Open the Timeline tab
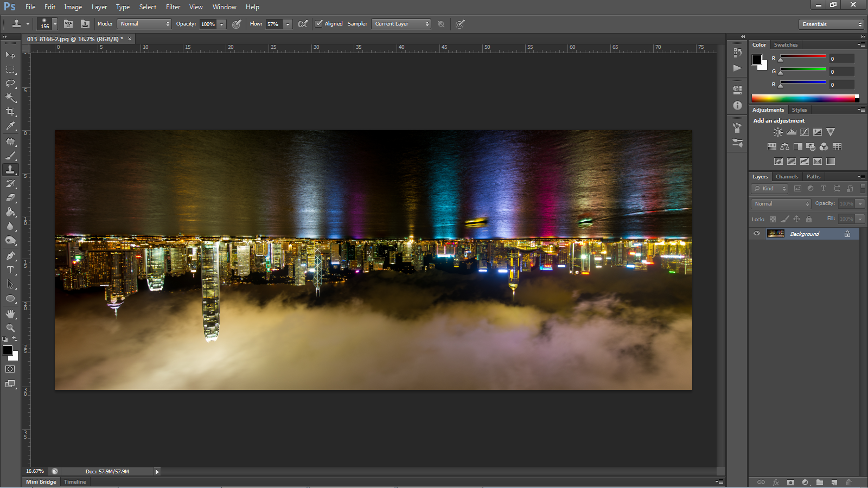Image resolution: width=868 pixels, height=488 pixels. (75, 482)
